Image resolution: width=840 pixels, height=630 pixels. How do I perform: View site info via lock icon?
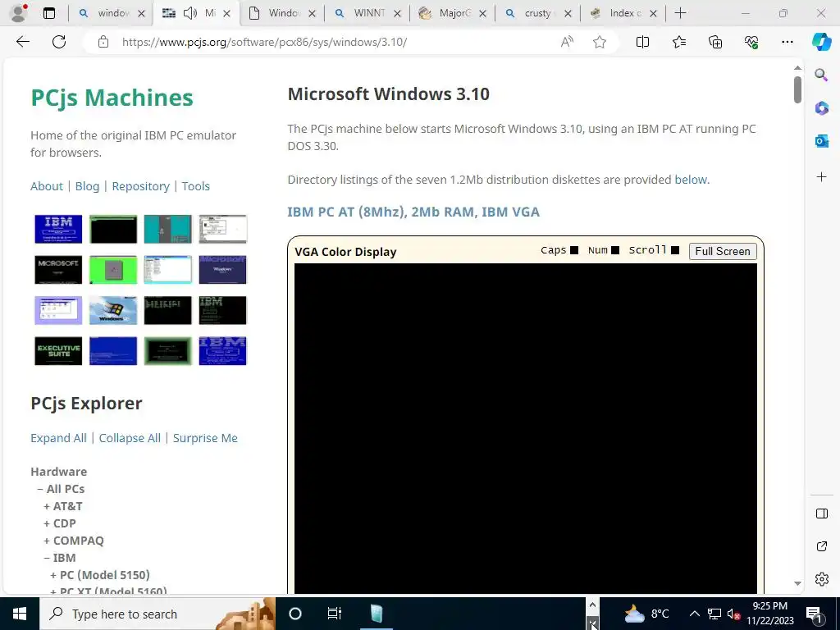tap(103, 42)
